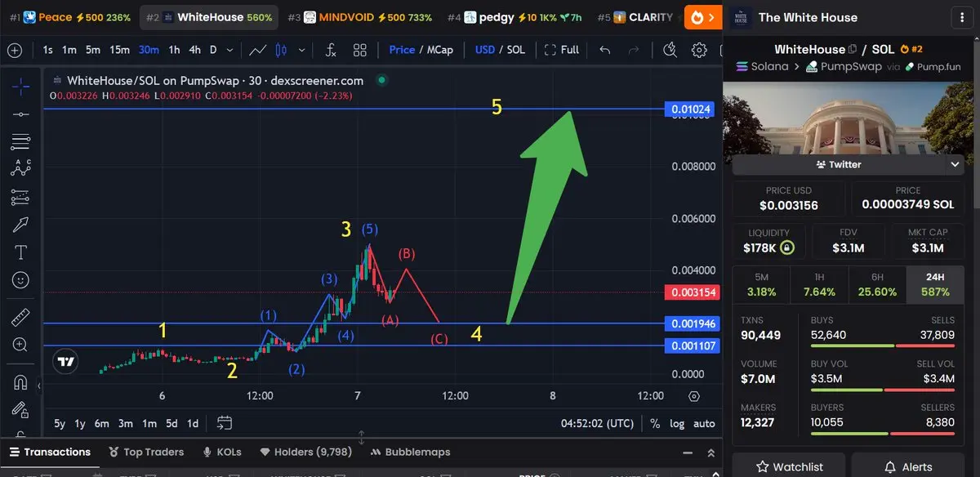This screenshot has width=980, height=477.
Task: Open trending token #3 MINDVOID
Action: coord(360,17)
